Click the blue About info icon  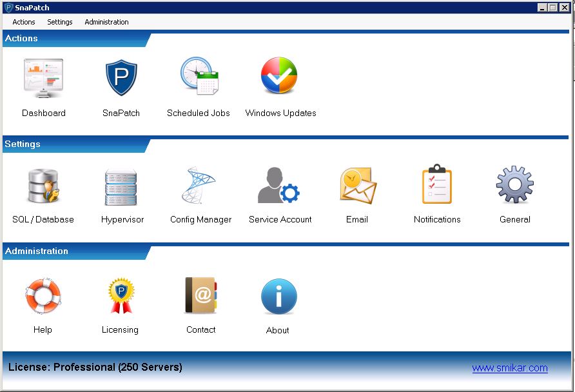279,297
